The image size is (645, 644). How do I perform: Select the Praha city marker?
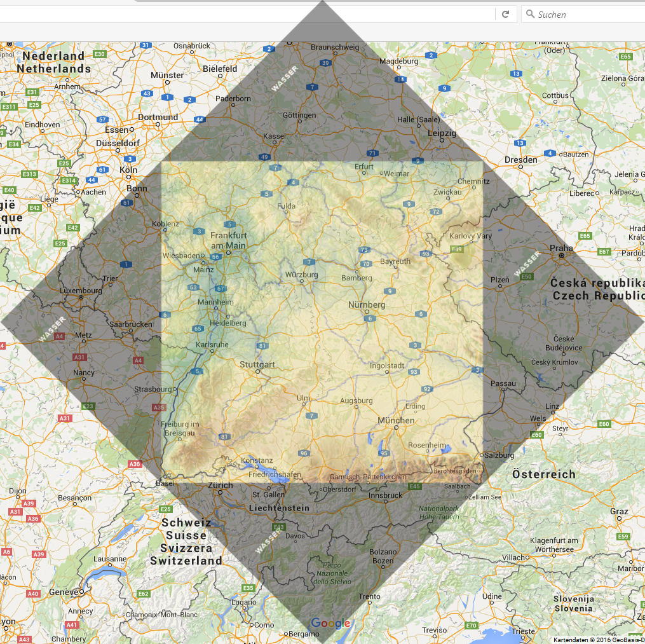[x=562, y=255]
